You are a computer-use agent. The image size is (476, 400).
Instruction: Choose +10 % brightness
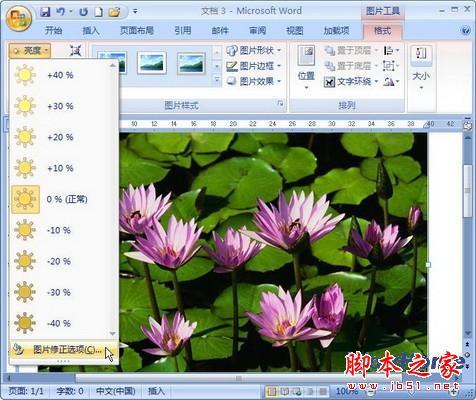(x=64, y=168)
